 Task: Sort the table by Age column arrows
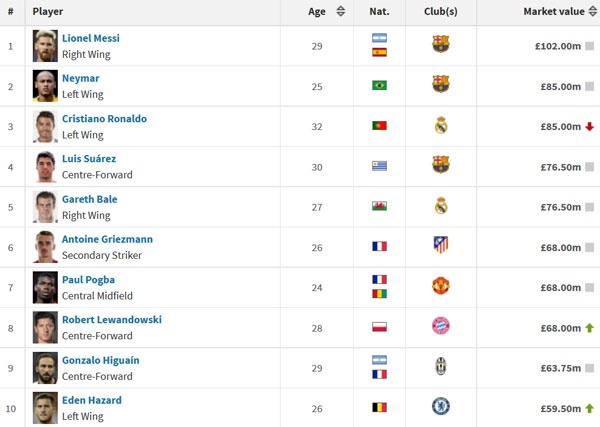341,12
